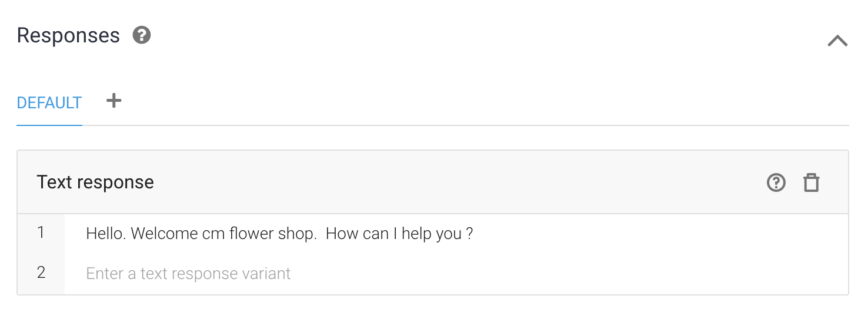
Task: Click the "Text response" card title
Action: click(x=95, y=182)
